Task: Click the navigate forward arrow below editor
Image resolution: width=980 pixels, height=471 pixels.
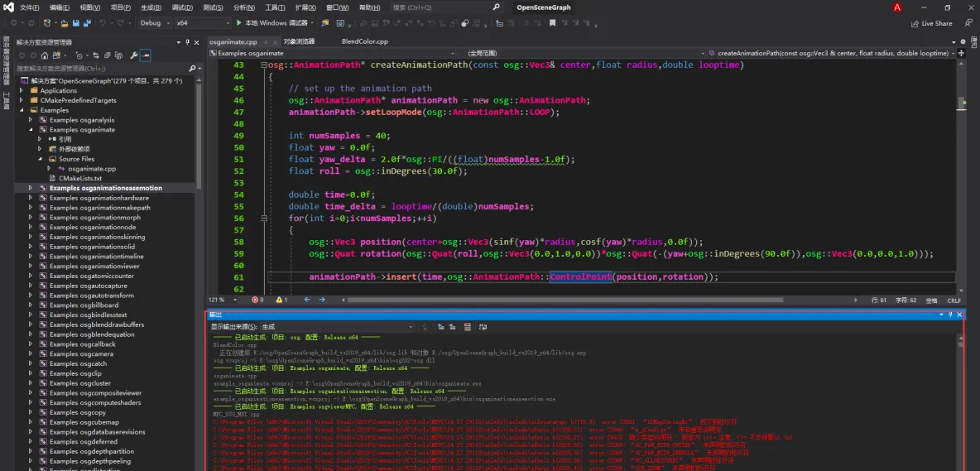Action: click(x=323, y=300)
